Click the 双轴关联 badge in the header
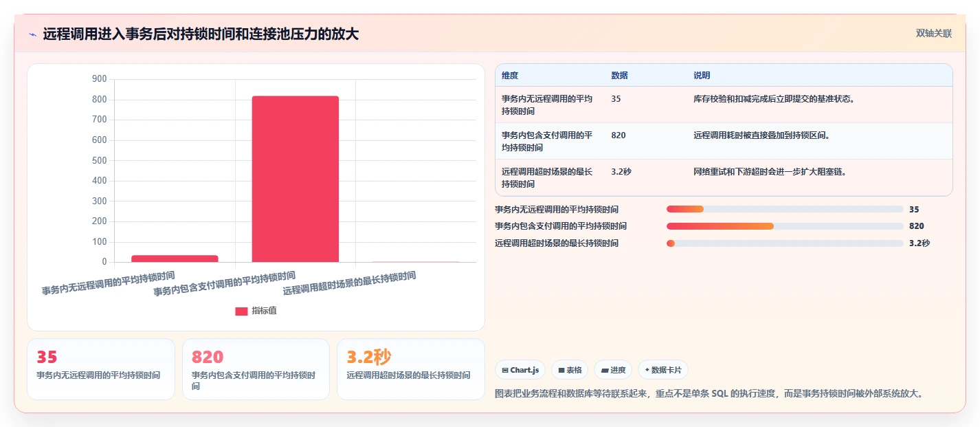Viewport: 980px width, 427px height. point(933,33)
